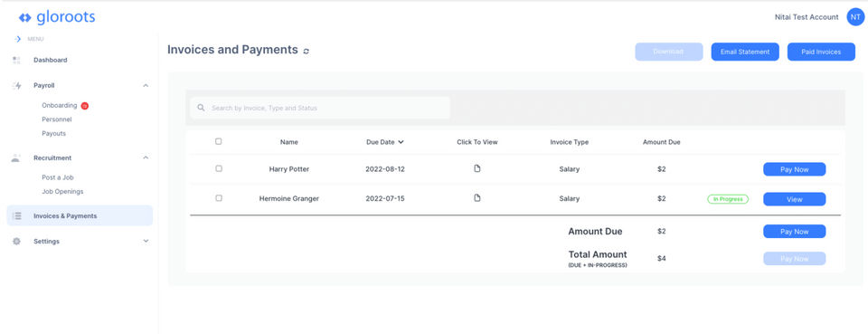
Task: Click the $4 total amount value
Action: point(662,258)
